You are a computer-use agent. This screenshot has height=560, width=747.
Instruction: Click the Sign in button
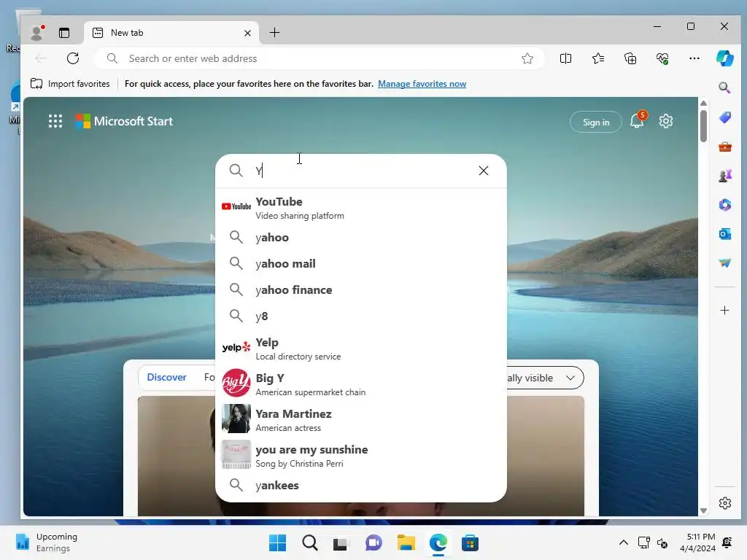(x=595, y=122)
